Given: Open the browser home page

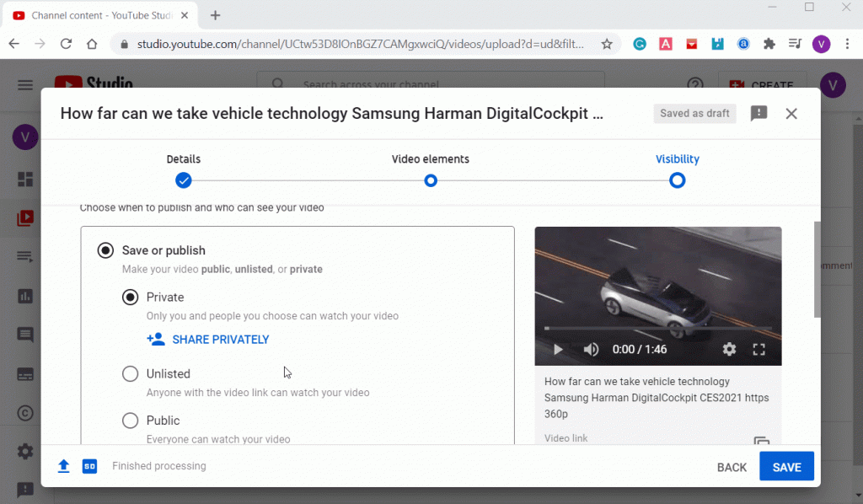Looking at the screenshot, I should [92, 44].
